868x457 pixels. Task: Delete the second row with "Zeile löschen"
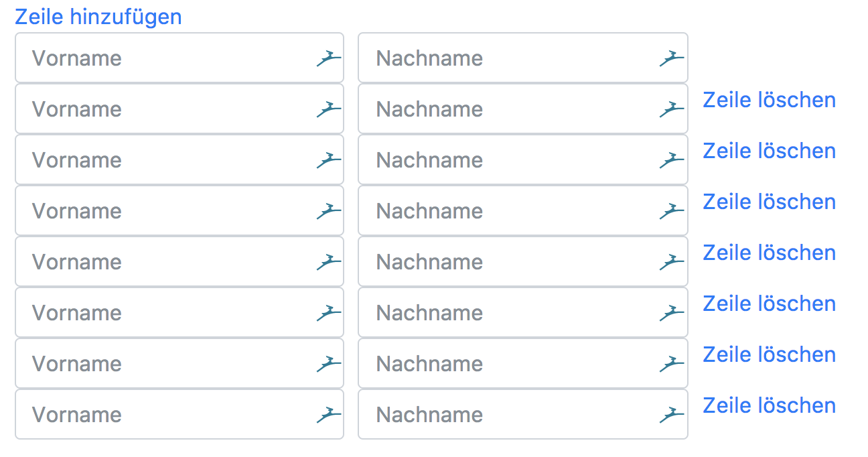(769, 100)
